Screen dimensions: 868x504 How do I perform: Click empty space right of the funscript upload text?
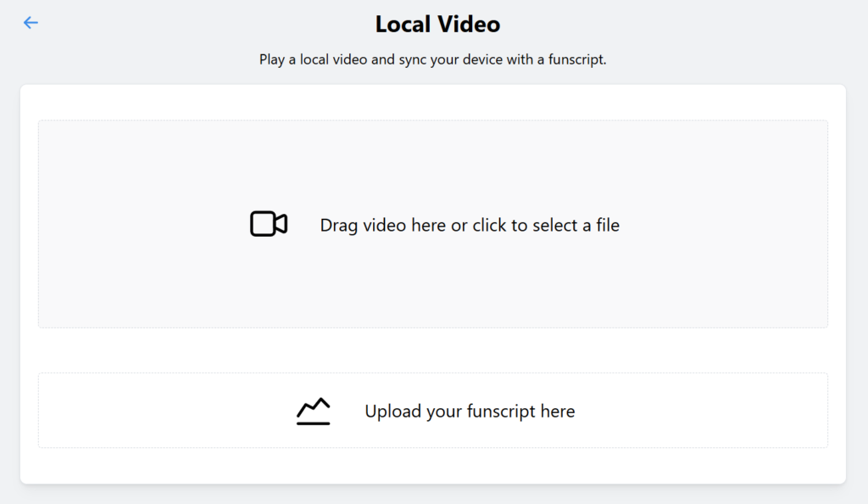[x=704, y=411]
